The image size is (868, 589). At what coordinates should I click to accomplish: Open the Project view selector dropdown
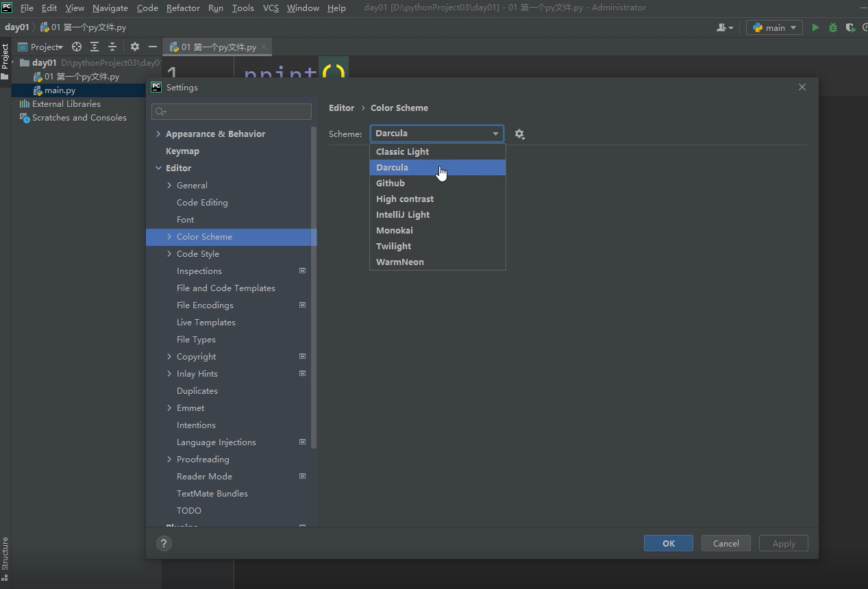pos(41,47)
